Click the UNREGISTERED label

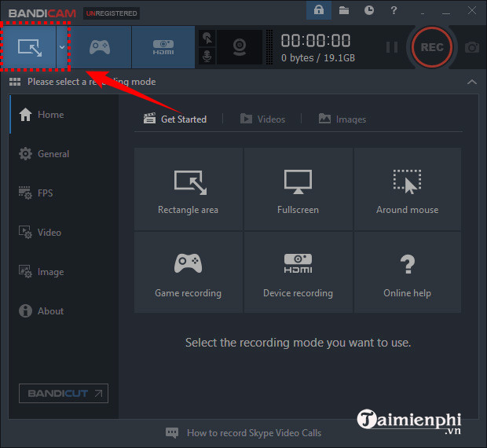(x=112, y=13)
